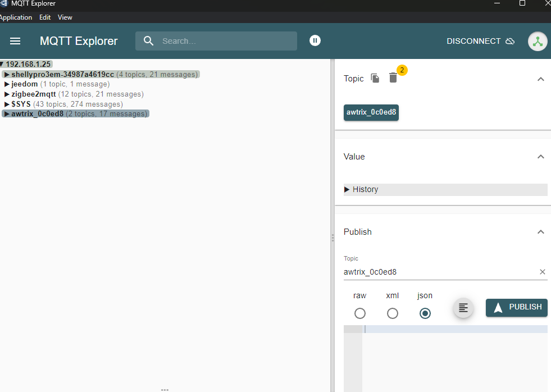Click the awtrix_0c0ed8 topic chip
The width and height of the screenshot is (551, 392).
click(371, 112)
